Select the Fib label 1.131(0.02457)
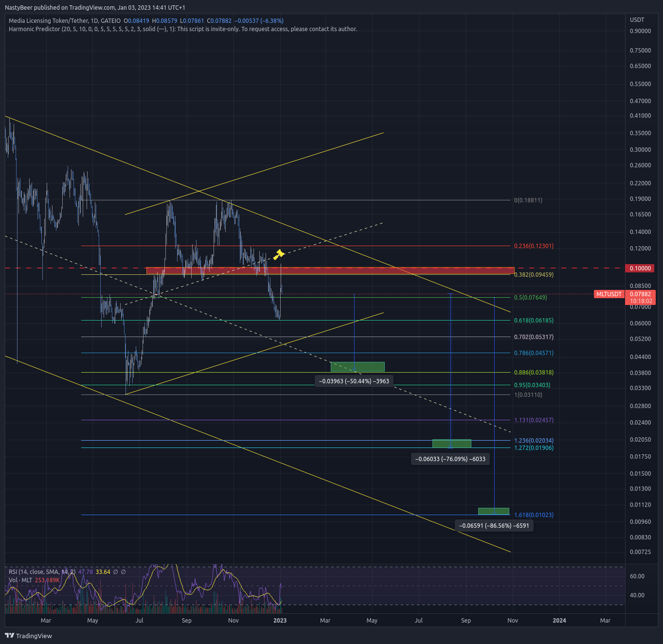This screenshot has width=663, height=644. [534, 420]
